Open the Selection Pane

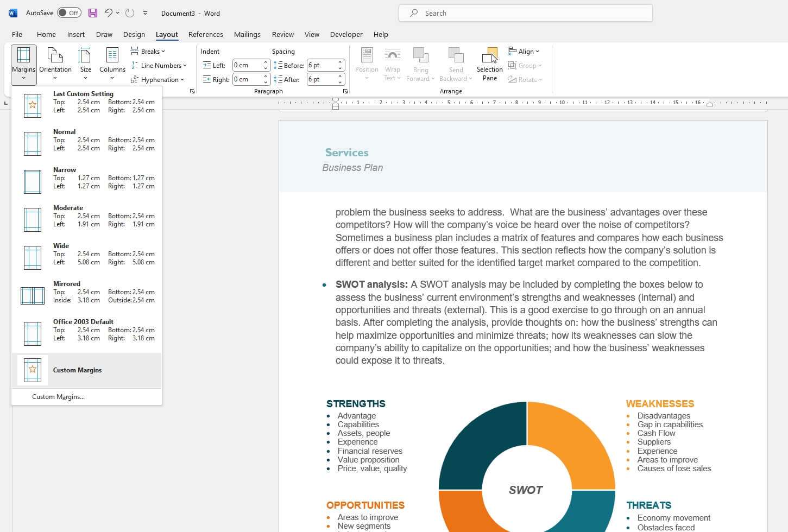tap(489, 64)
